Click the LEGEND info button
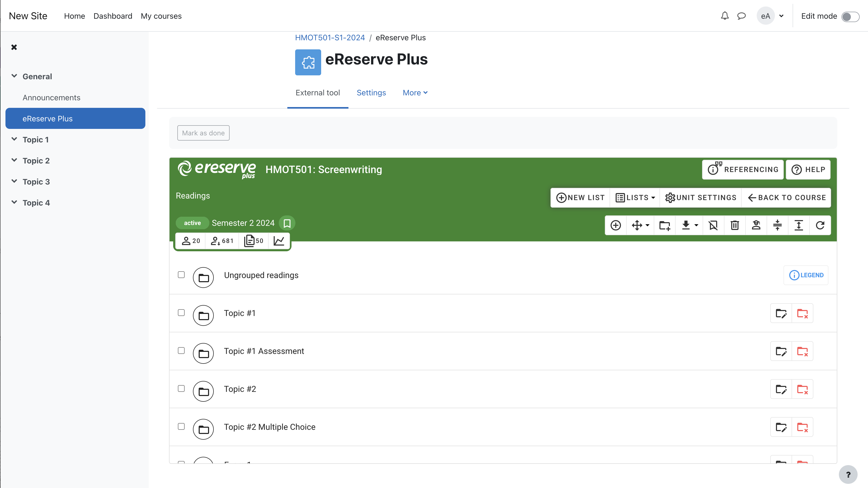The height and width of the screenshot is (488, 868). pyautogui.click(x=806, y=275)
